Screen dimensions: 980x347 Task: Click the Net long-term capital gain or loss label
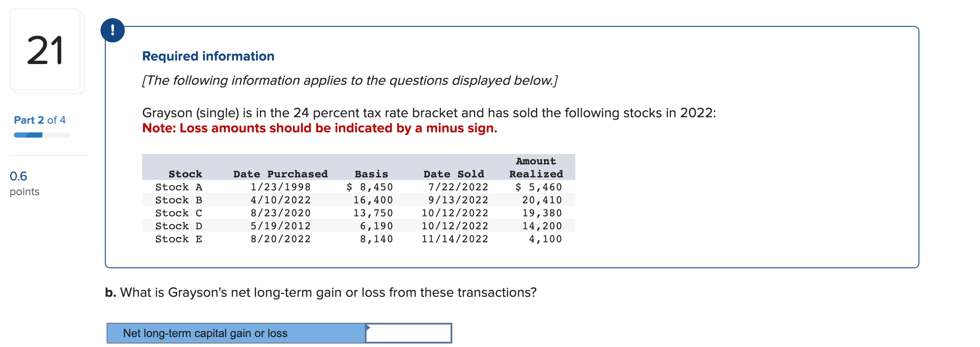coord(205,333)
